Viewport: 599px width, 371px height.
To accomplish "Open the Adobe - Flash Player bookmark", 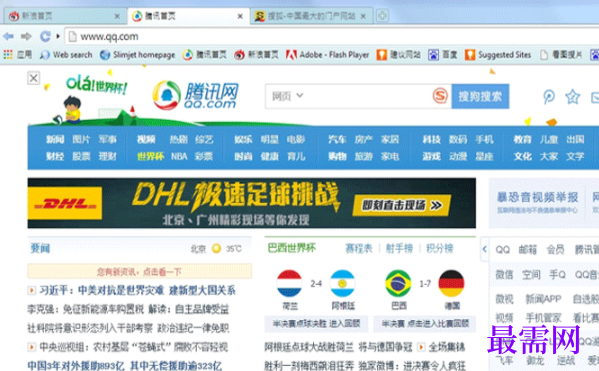I will 328,55.
